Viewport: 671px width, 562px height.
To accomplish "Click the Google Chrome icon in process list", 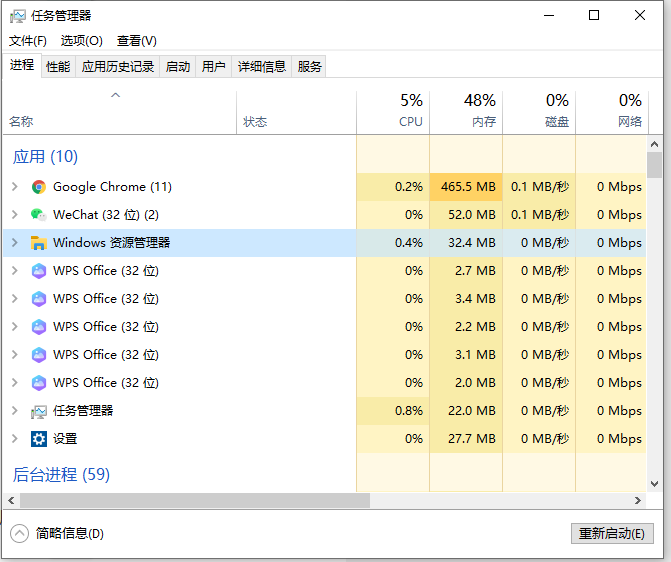I will pos(39,187).
